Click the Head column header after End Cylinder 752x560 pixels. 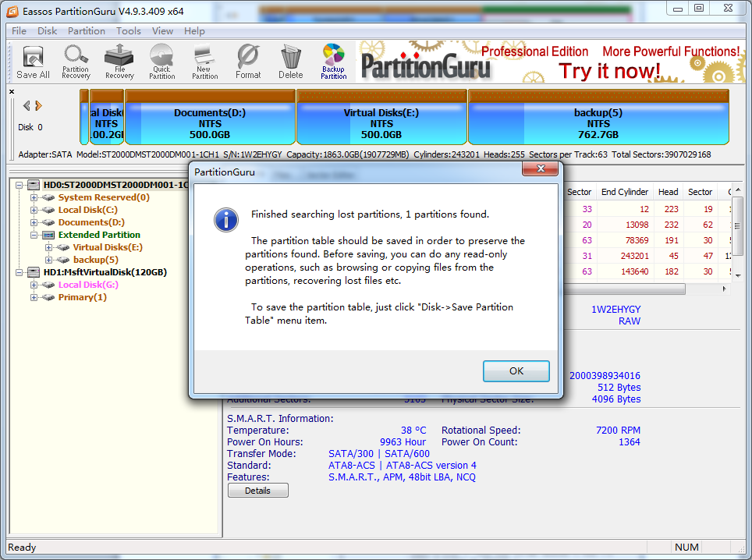point(668,192)
